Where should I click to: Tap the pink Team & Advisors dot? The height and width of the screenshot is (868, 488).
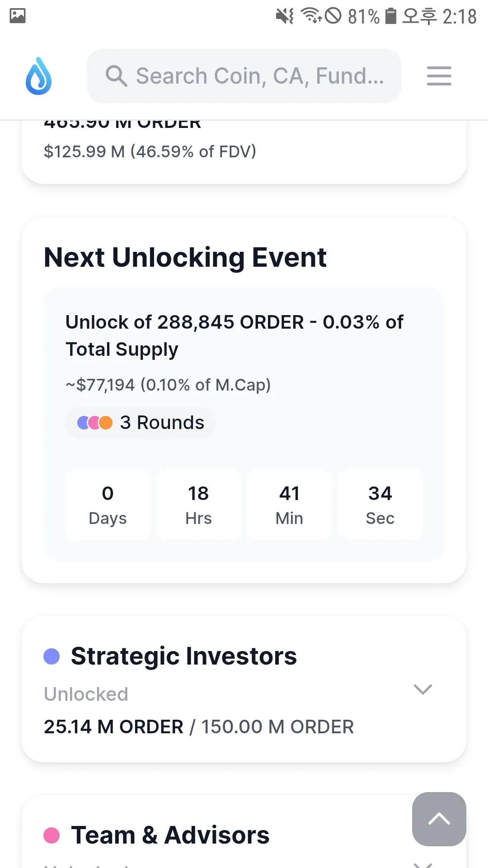coord(52,835)
